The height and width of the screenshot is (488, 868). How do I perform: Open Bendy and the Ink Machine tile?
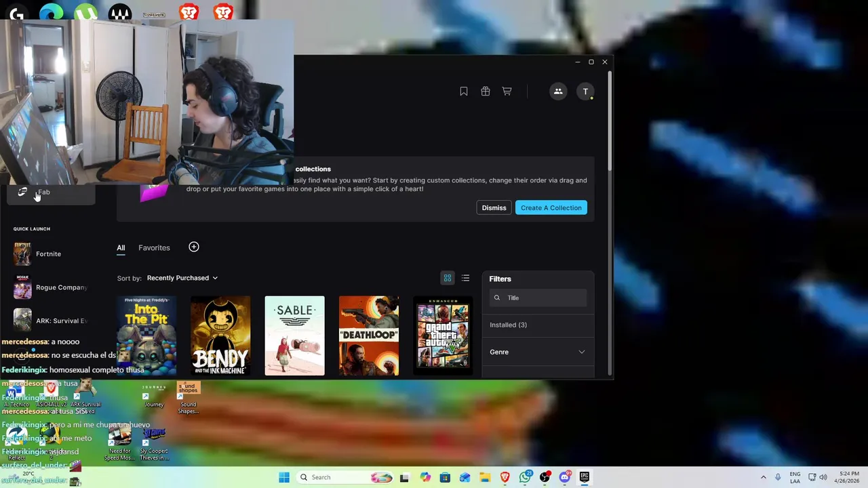pos(220,335)
